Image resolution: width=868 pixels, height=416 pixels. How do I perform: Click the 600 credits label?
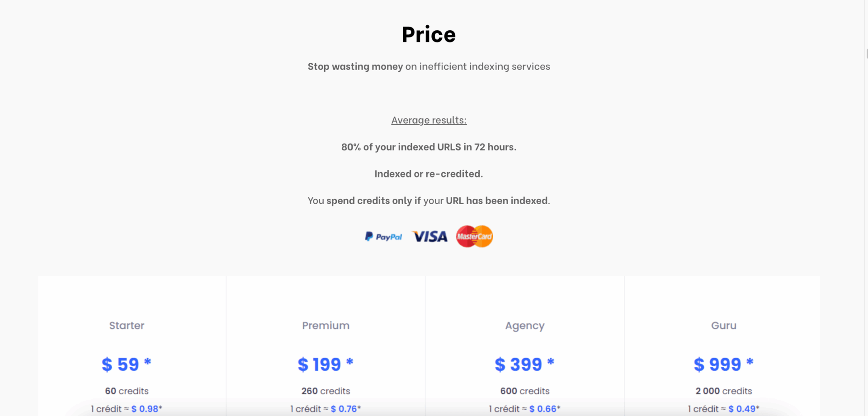525,391
